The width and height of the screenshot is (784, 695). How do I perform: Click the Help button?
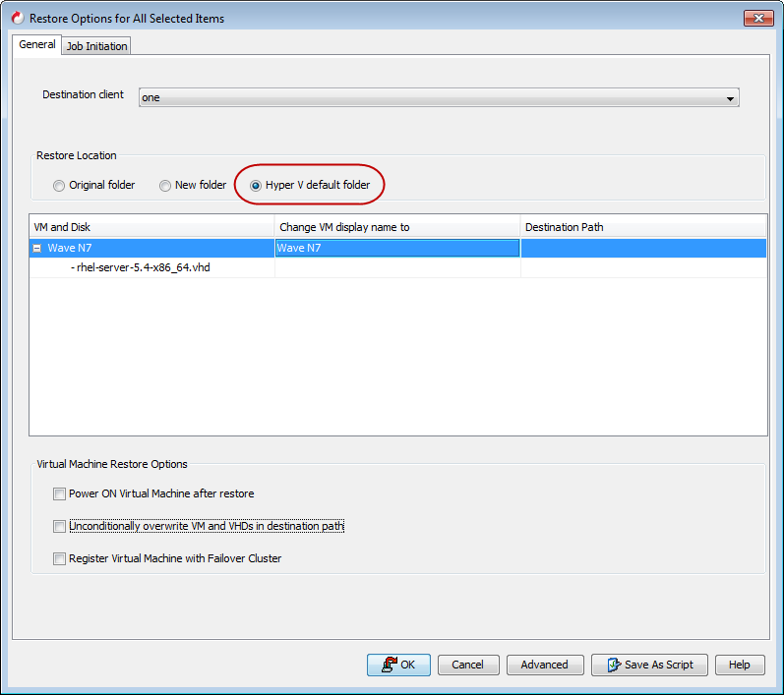[x=740, y=665]
